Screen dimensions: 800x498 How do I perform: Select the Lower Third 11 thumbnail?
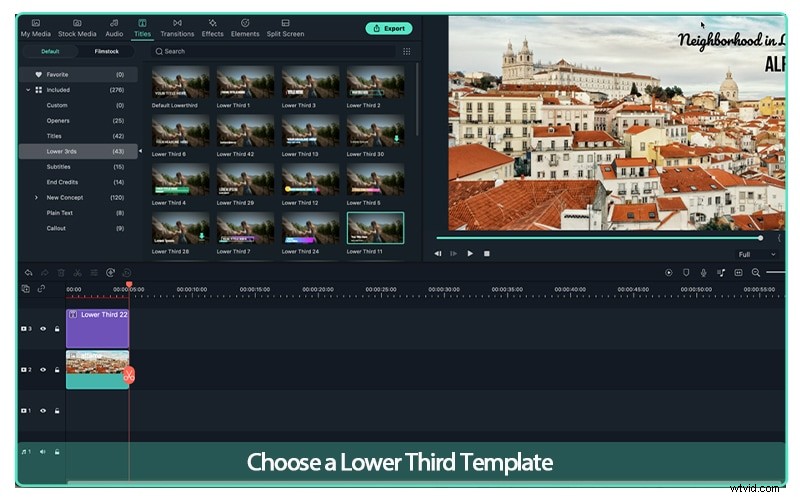pyautogui.click(x=375, y=229)
